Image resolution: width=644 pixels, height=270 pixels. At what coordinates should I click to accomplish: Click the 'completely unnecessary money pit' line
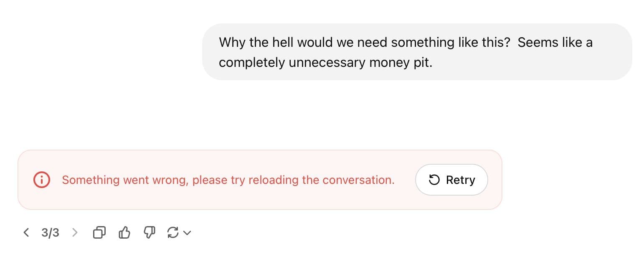(x=325, y=62)
